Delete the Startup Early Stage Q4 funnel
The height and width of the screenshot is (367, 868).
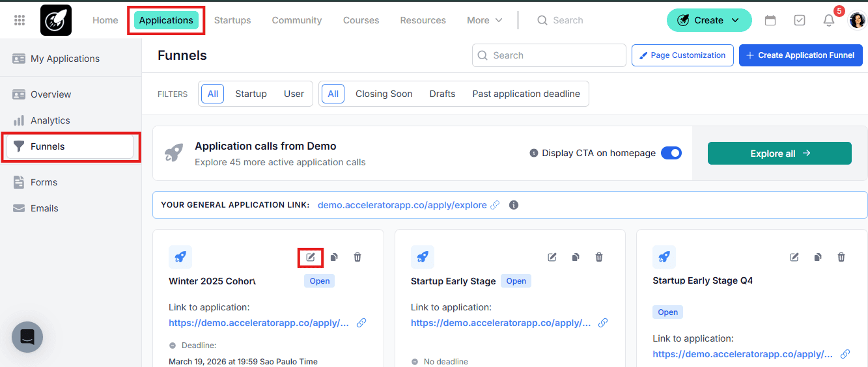pyautogui.click(x=841, y=257)
